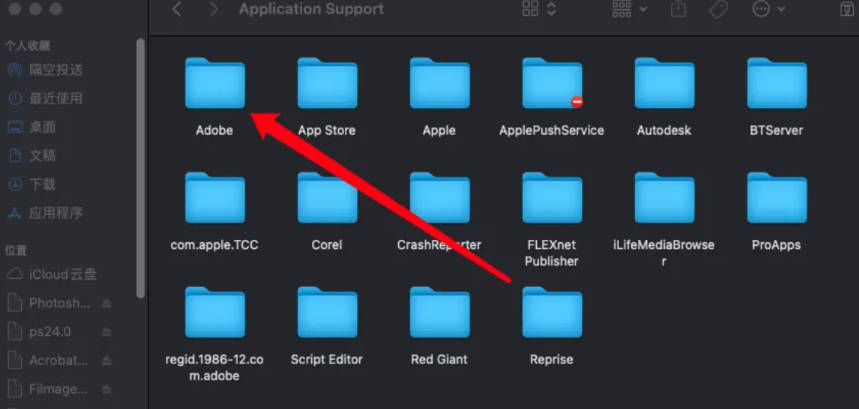Open 文稿 from the sidebar
Image resolution: width=859 pixels, height=409 pixels.
click(32, 155)
